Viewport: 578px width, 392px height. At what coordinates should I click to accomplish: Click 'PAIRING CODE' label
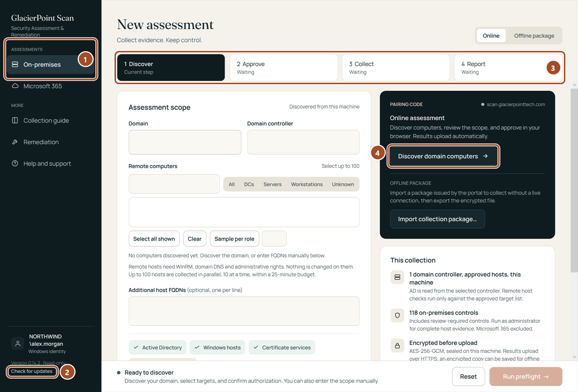pos(406,104)
